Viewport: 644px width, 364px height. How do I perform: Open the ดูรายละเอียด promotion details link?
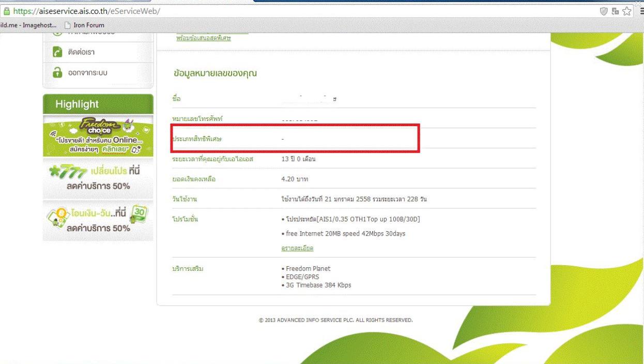point(297,249)
